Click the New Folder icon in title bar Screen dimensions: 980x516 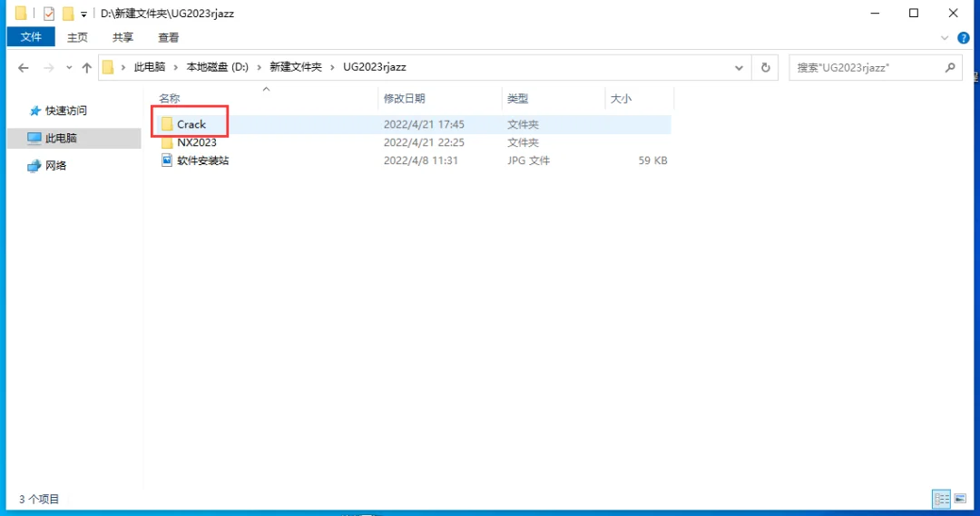[x=67, y=13]
